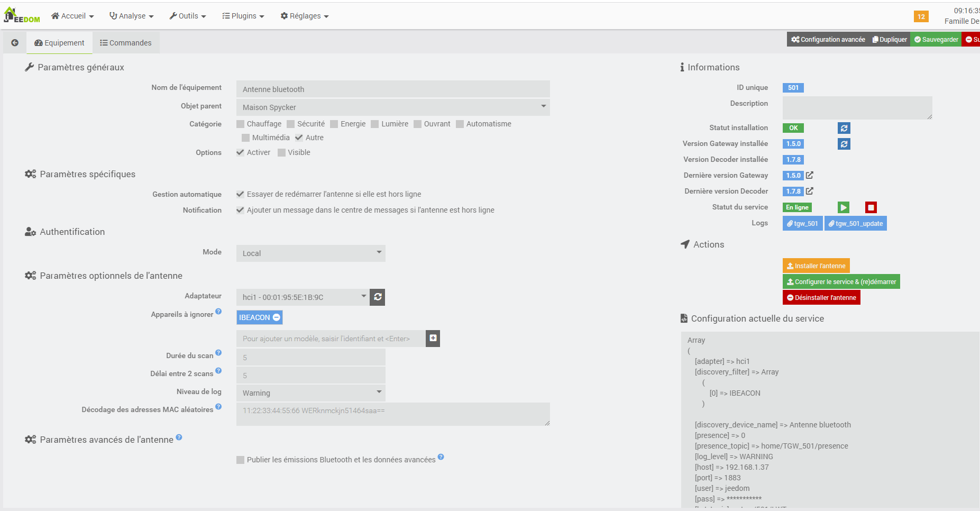Switch to the Commandes tab
This screenshot has width=980, height=511.
[126, 43]
